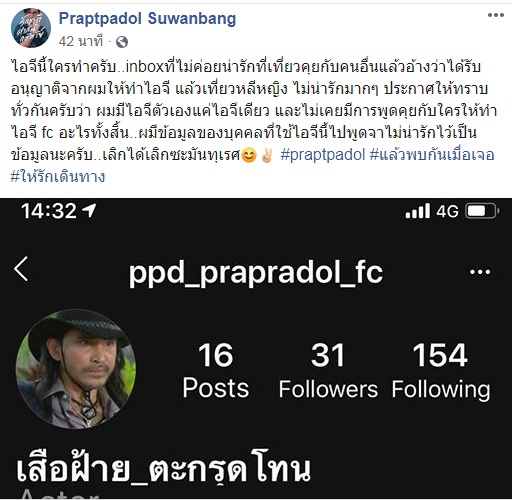Open the post options three-dot menu
The height and width of the screenshot is (500, 512).
[x=496, y=15]
